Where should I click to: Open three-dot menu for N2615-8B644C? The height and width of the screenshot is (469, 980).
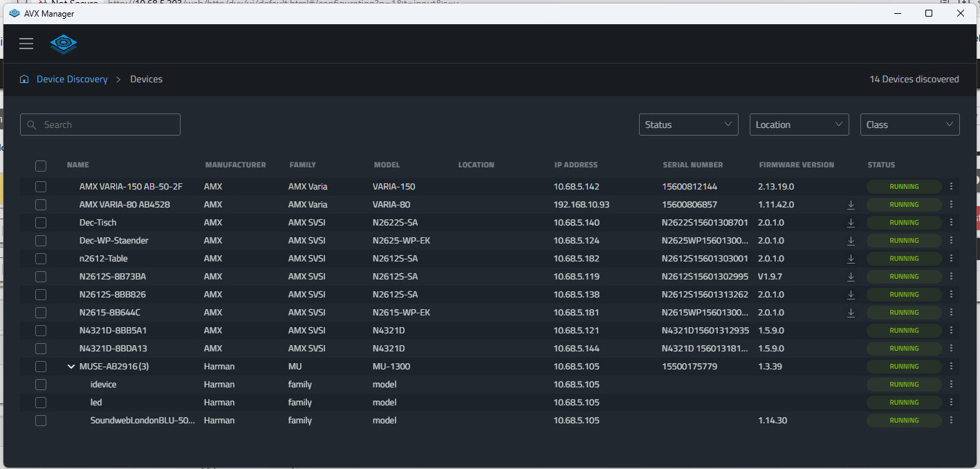tap(952, 313)
